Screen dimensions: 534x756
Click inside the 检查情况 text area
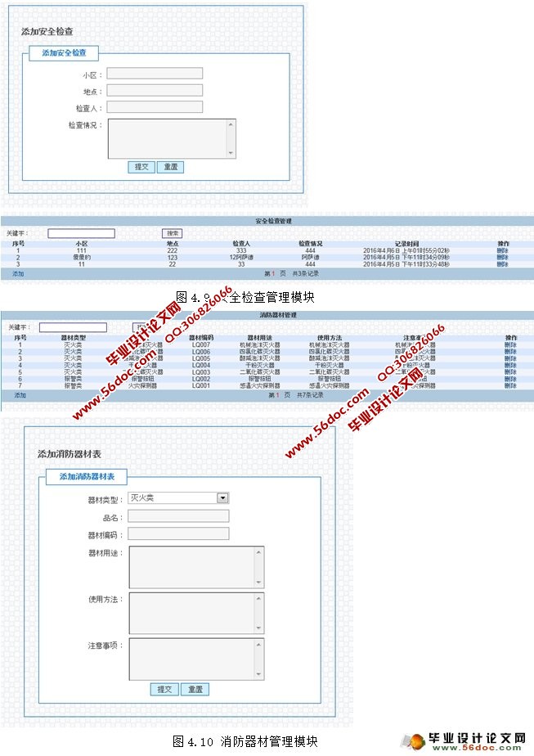click(x=168, y=138)
